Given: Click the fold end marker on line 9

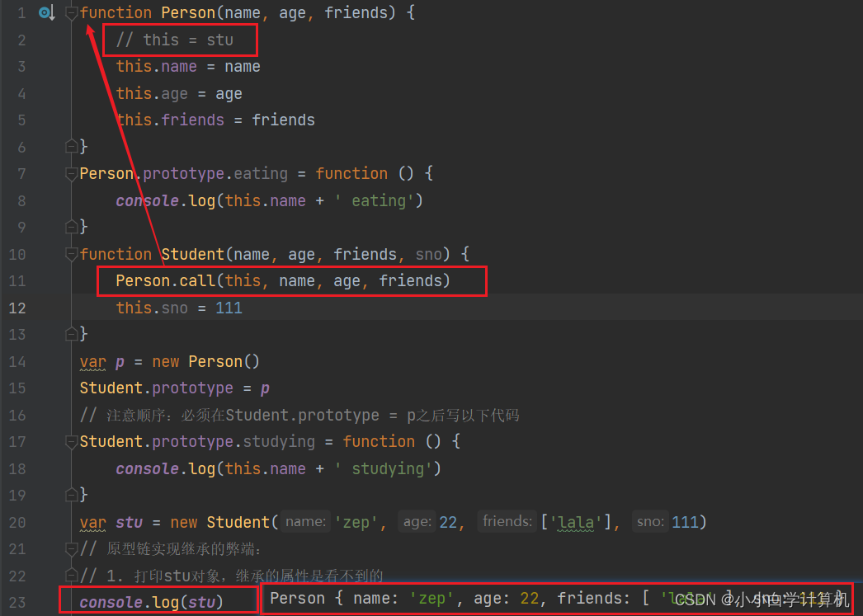Looking at the screenshot, I should pyautogui.click(x=71, y=227).
